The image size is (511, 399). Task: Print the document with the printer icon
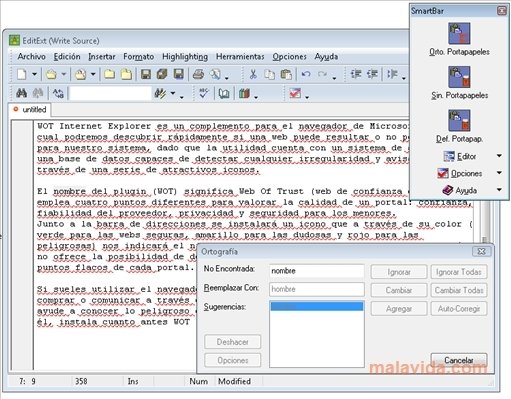[198, 74]
